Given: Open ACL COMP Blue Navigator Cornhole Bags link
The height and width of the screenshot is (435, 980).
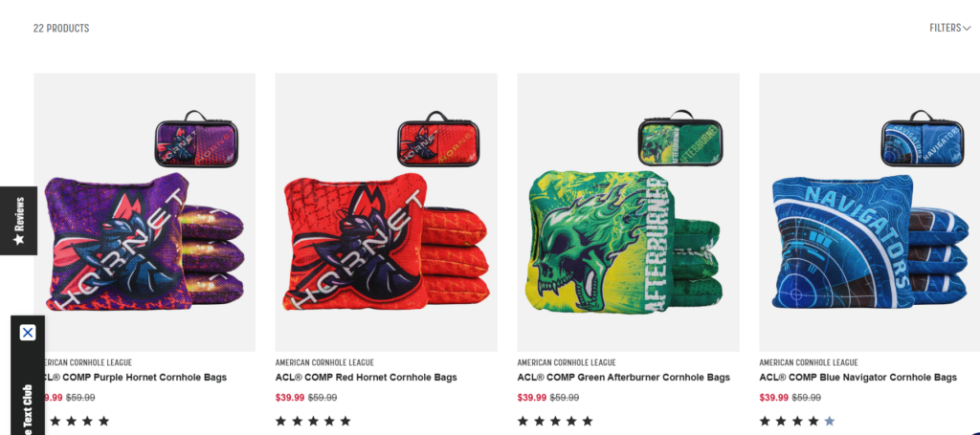Looking at the screenshot, I should (x=858, y=378).
